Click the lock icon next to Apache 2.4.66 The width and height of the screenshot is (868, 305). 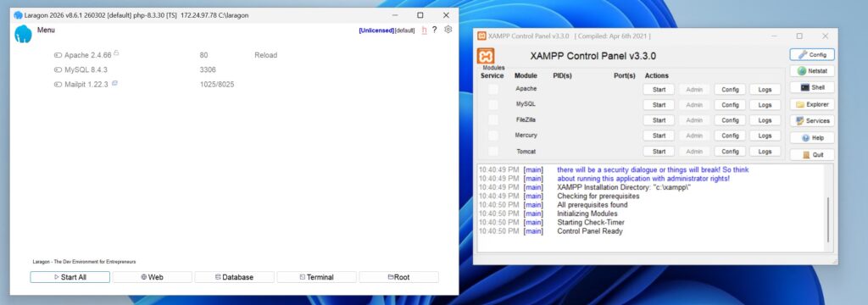(x=116, y=53)
